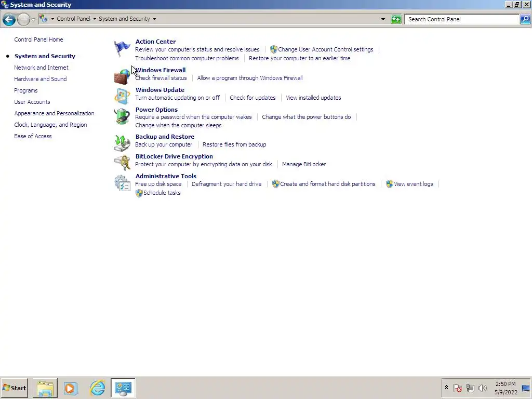Open Appearance and Personalization category

pos(54,113)
